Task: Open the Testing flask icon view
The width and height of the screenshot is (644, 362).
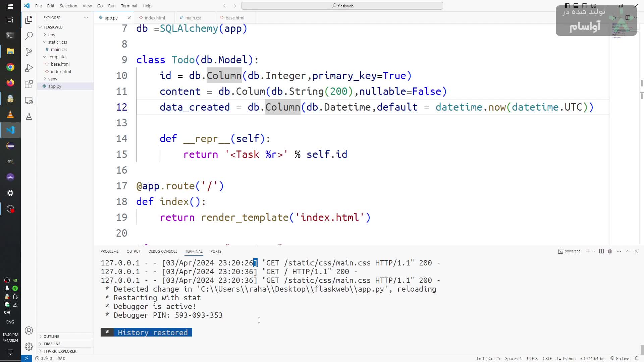Action: (x=29, y=116)
